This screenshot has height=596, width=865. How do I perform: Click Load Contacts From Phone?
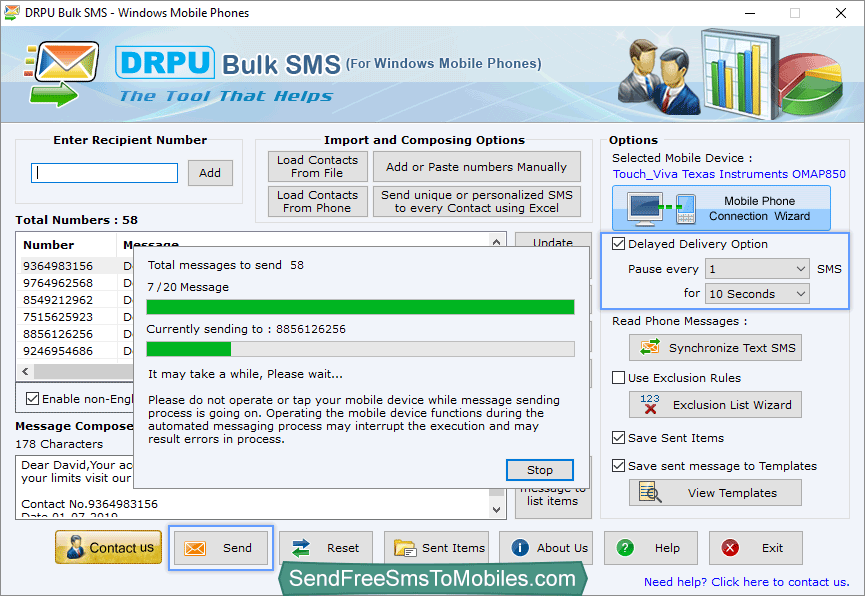[317, 201]
